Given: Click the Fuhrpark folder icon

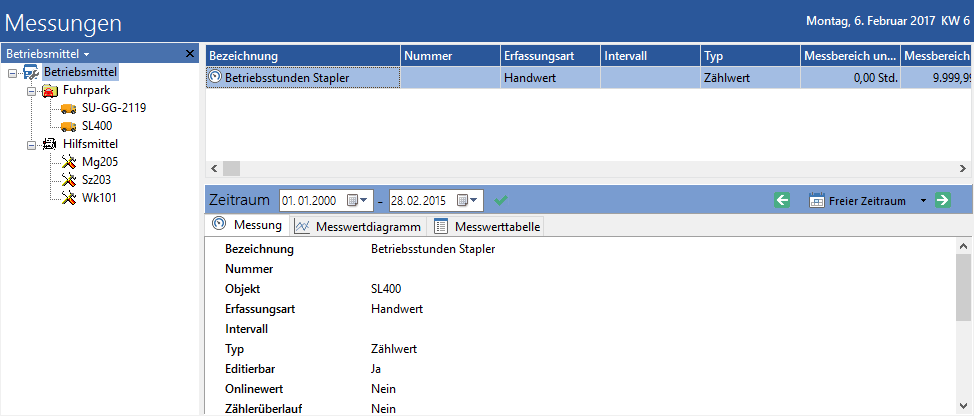Looking at the screenshot, I should 50,91.
